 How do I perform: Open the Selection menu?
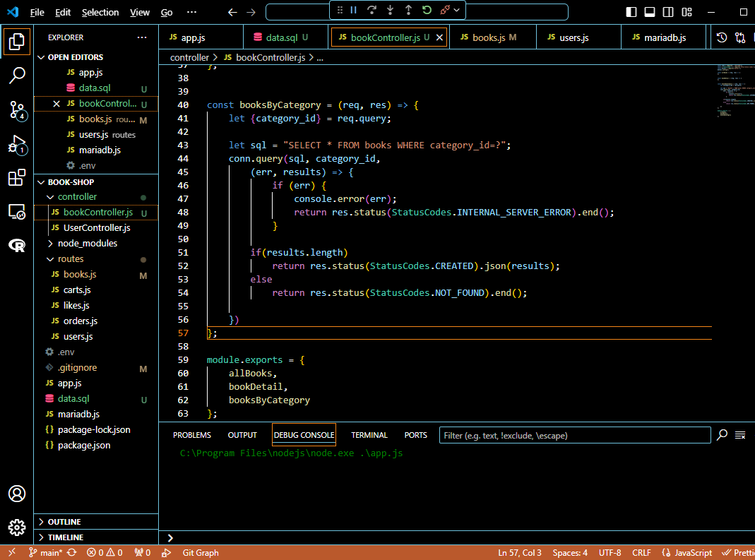pos(100,13)
